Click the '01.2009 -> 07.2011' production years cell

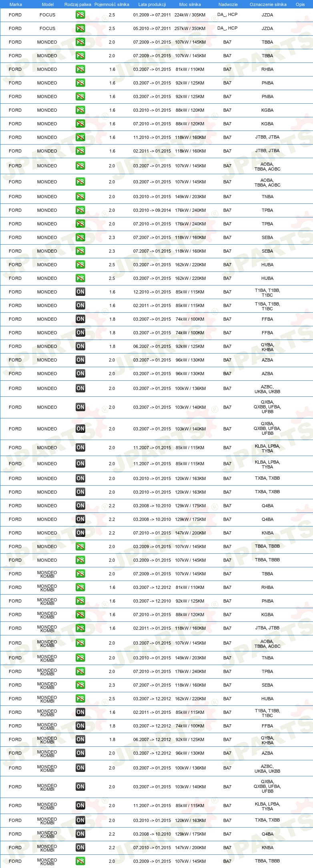pyautogui.click(x=152, y=15)
